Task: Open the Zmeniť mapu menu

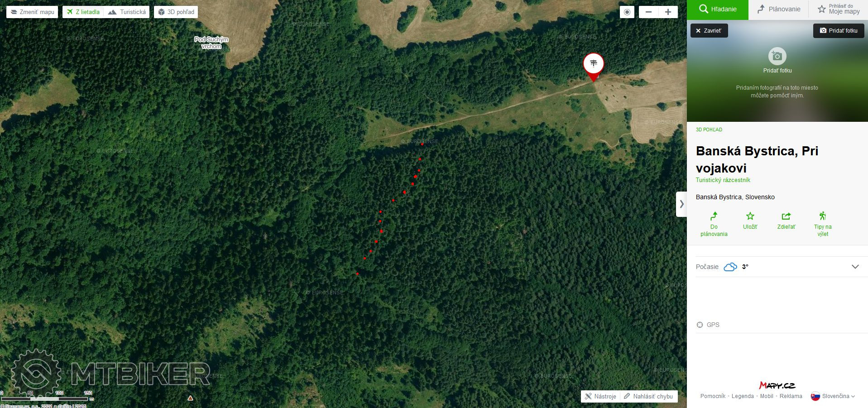Action: click(32, 12)
